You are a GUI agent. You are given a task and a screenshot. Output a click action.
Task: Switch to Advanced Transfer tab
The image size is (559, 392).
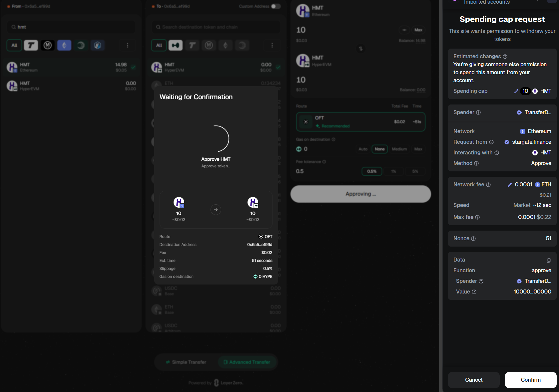click(x=247, y=362)
